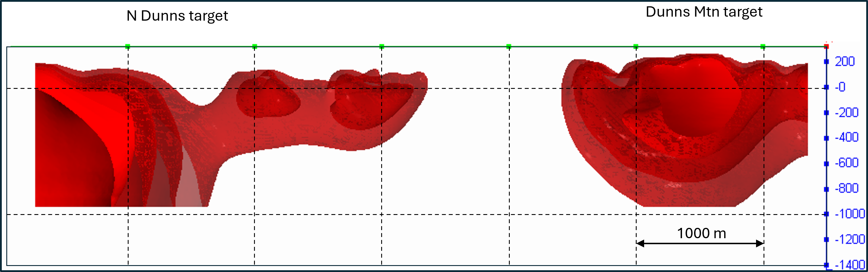Click the 200 elevation axis value
This screenshot has width=868, height=272.
click(845, 62)
